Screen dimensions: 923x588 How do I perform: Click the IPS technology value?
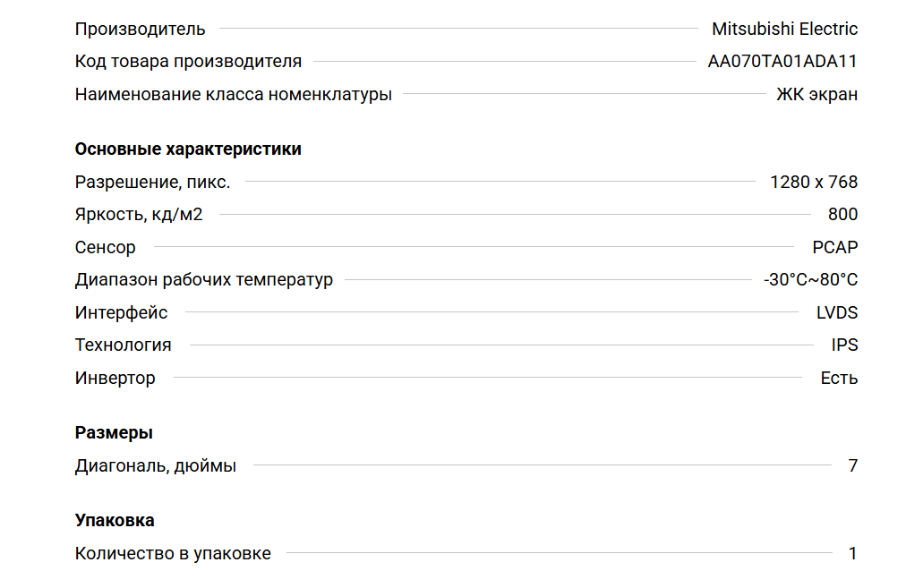844,345
